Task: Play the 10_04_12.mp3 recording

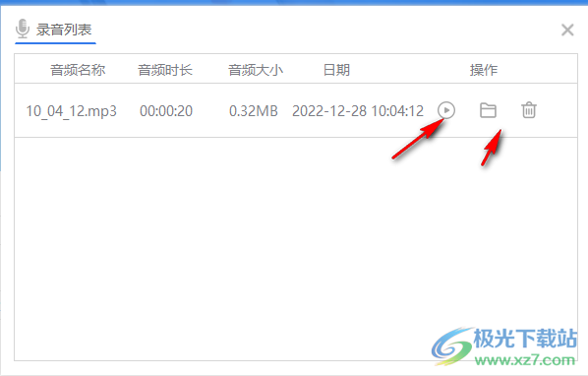Action: 446,110
